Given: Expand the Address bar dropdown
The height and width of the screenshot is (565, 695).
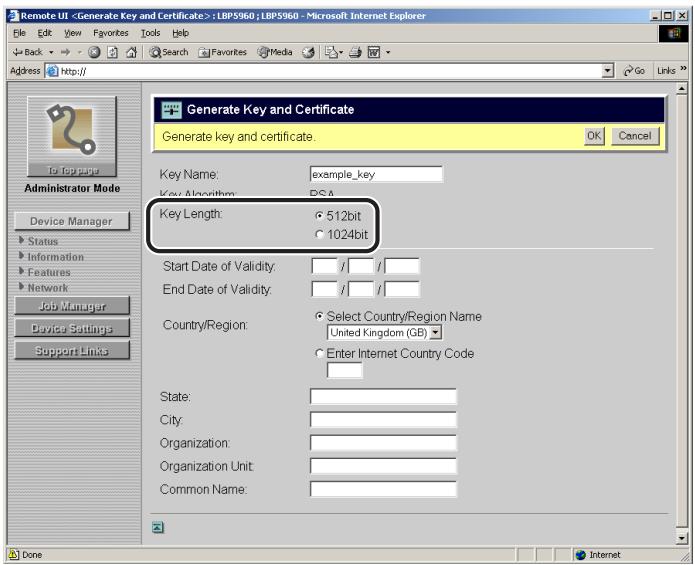Looking at the screenshot, I should (x=608, y=71).
